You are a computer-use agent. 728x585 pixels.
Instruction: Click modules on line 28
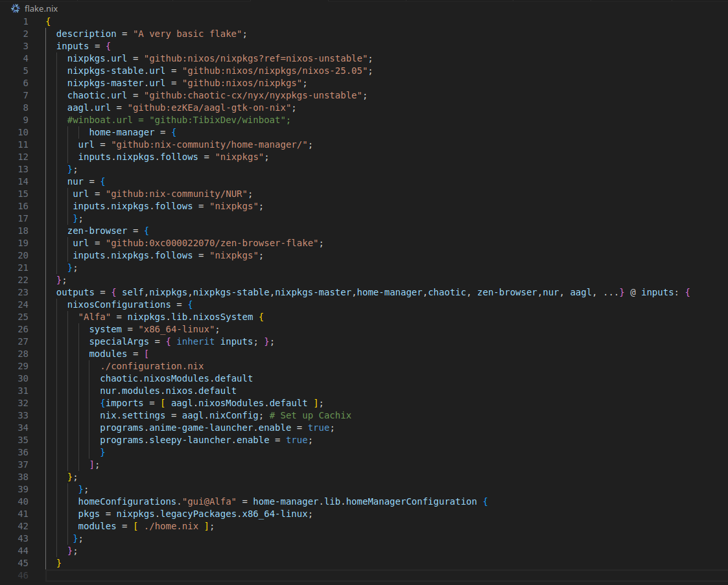[108, 354]
